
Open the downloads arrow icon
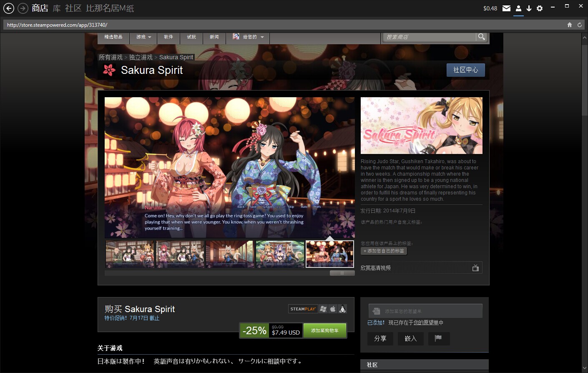point(529,8)
